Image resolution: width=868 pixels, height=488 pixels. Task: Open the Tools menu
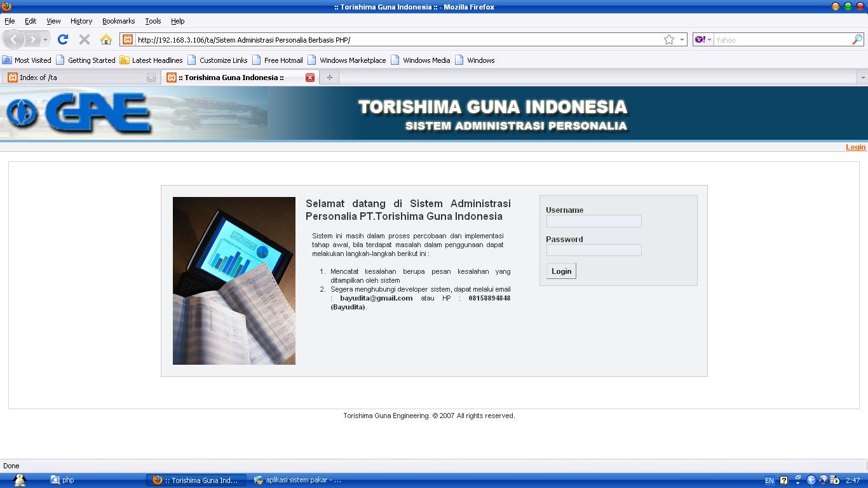[x=153, y=21]
